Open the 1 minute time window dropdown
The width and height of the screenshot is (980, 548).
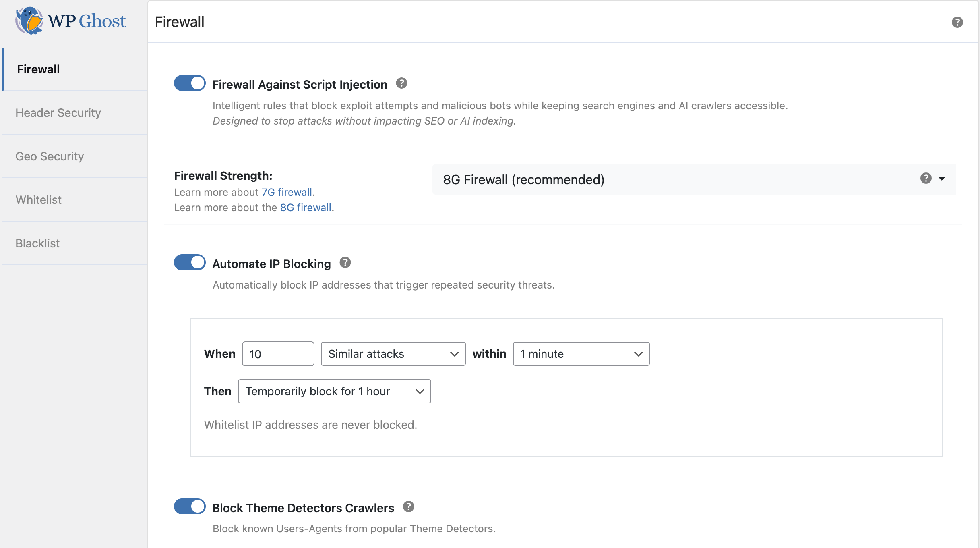tap(581, 354)
